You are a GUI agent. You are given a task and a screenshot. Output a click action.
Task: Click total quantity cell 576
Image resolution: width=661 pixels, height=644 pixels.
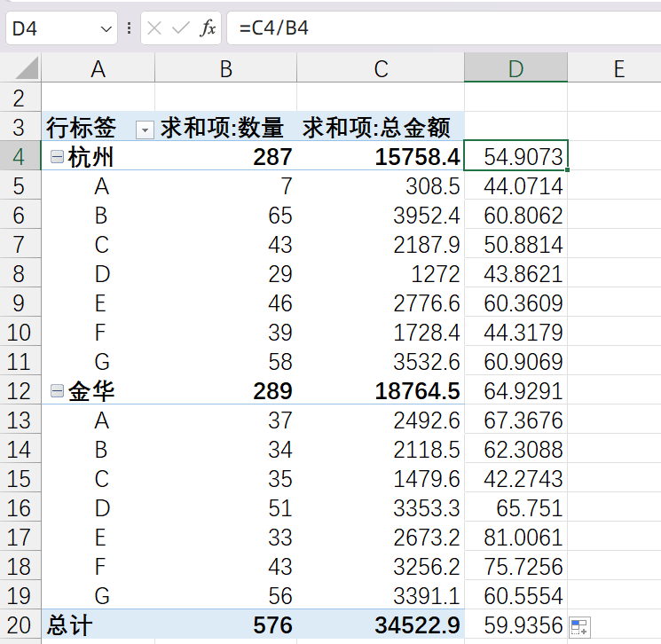pyautogui.click(x=226, y=624)
